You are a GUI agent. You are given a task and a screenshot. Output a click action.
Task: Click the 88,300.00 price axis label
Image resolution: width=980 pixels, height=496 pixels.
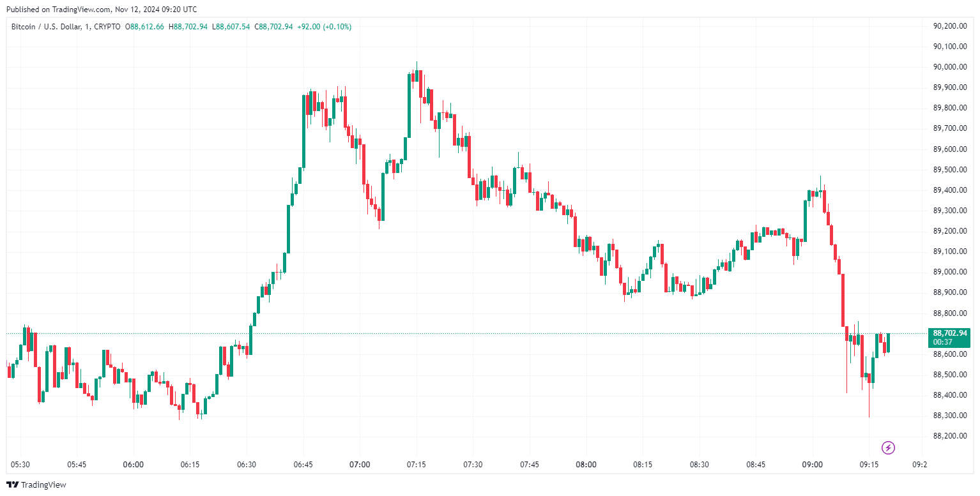949,416
